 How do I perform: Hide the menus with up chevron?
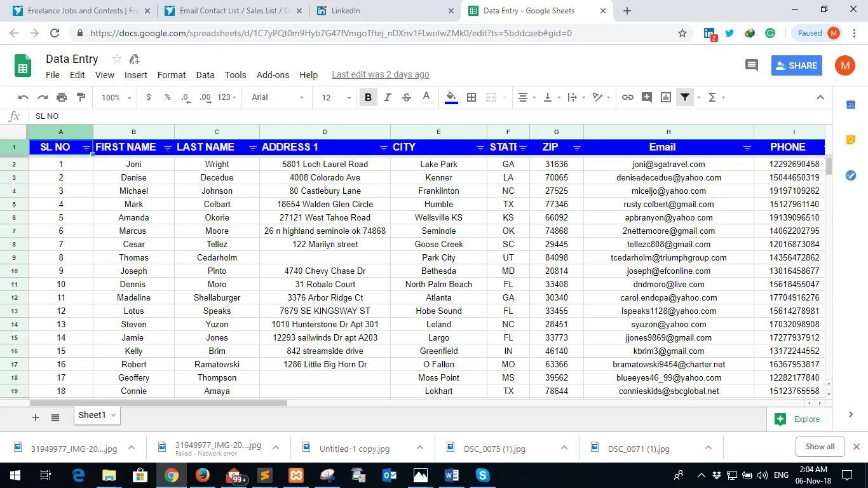[820, 97]
